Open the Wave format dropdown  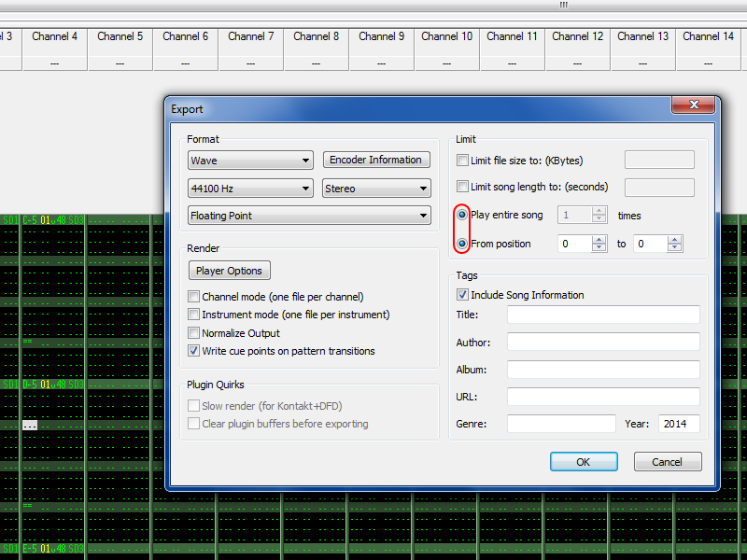click(x=249, y=161)
